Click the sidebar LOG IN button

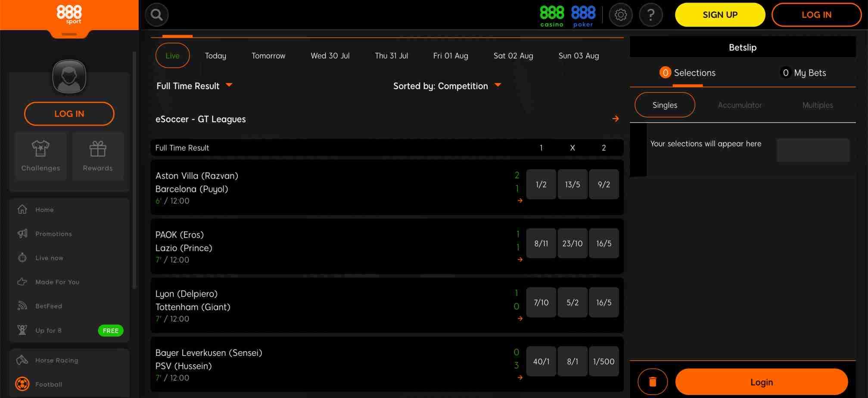[69, 114]
